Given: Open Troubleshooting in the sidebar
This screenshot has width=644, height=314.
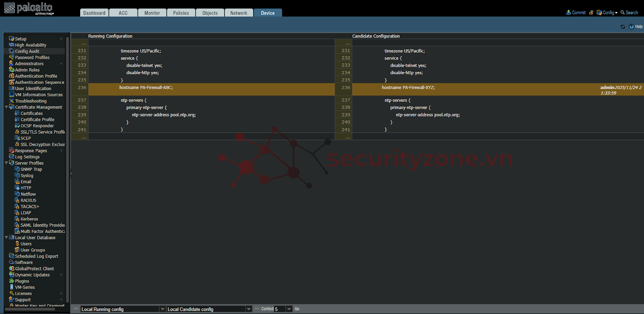Looking at the screenshot, I should pos(31,101).
